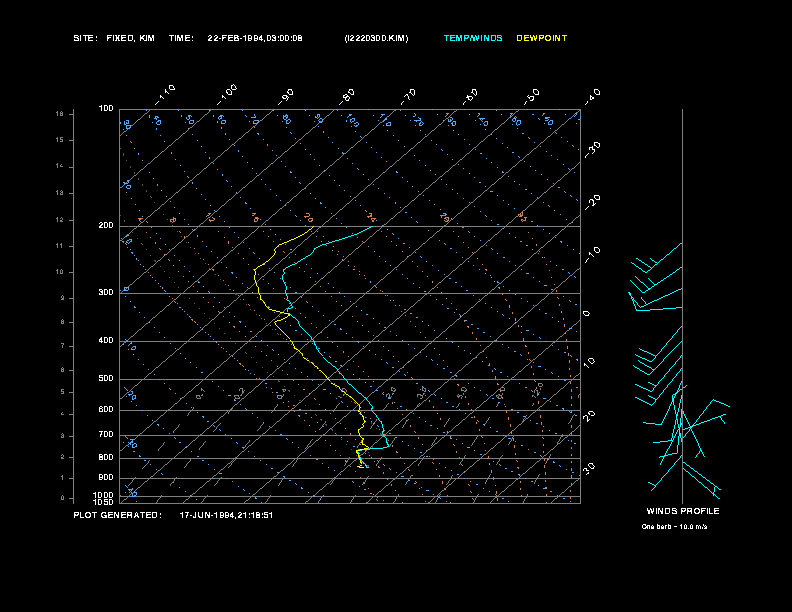Viewport: 792px width, 612px height.
Task: Click the 800 pressure level label
Action: pyautogui.click(x=106, y=457)
